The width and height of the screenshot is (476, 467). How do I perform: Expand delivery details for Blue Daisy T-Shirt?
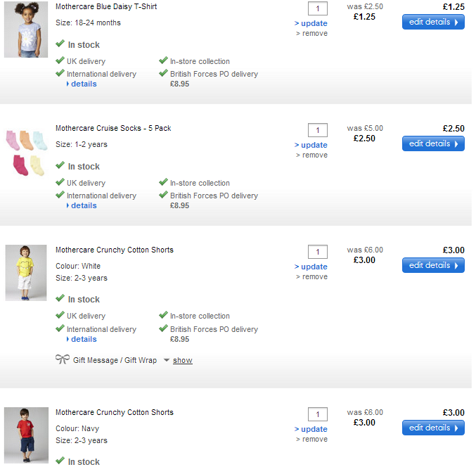[x=84, y=84]
